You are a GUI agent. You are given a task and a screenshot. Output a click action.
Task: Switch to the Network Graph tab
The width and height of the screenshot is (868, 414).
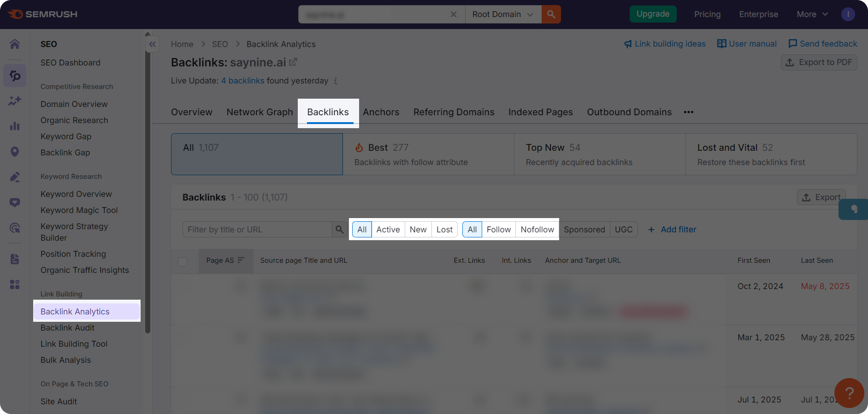[x=260, y=112]
